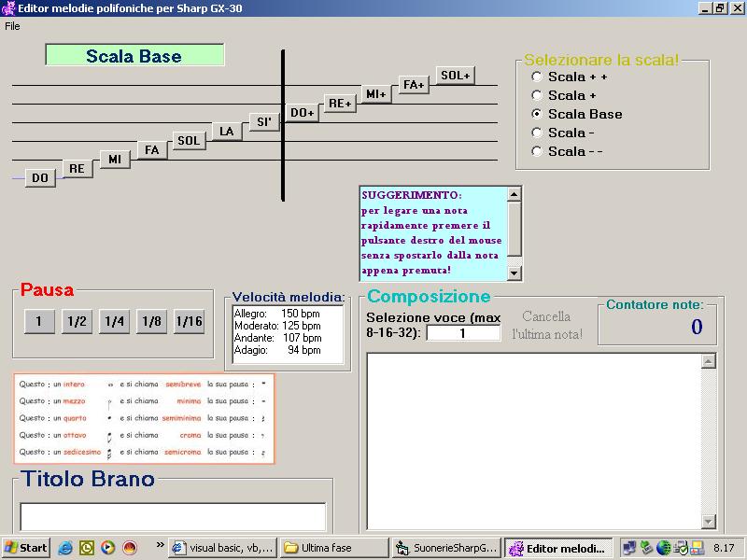Switch to SuonerieSharpG taskbar window

[x=445, y=548]
